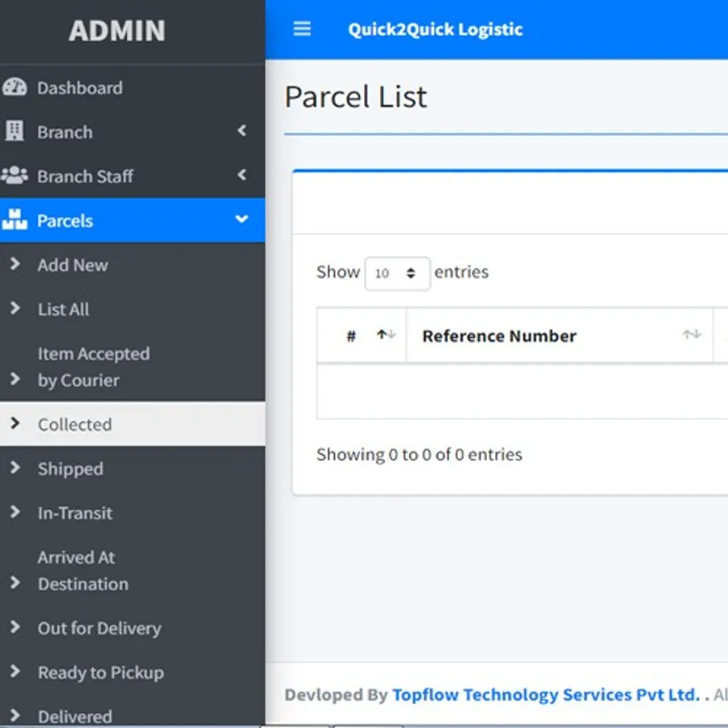This screenshot has height=728, width=728.
Task: Sort by Reference Number column arrows
Action: (x=692, y=334)
